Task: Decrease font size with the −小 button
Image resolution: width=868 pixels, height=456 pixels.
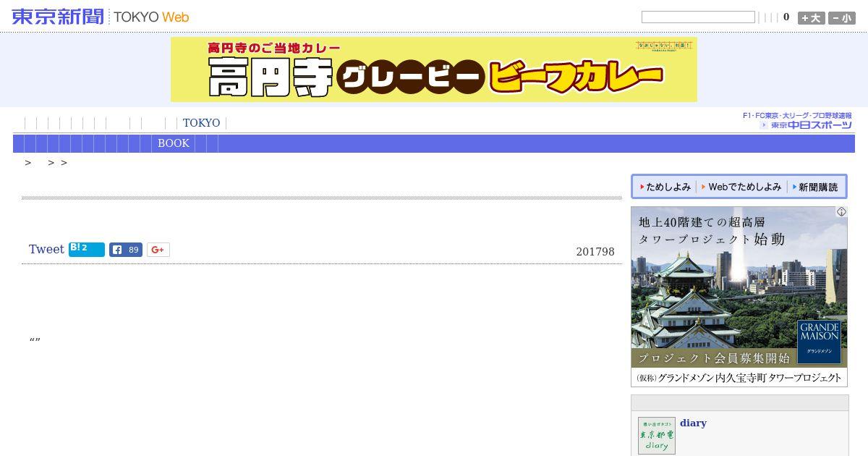Action: (842, 18)
